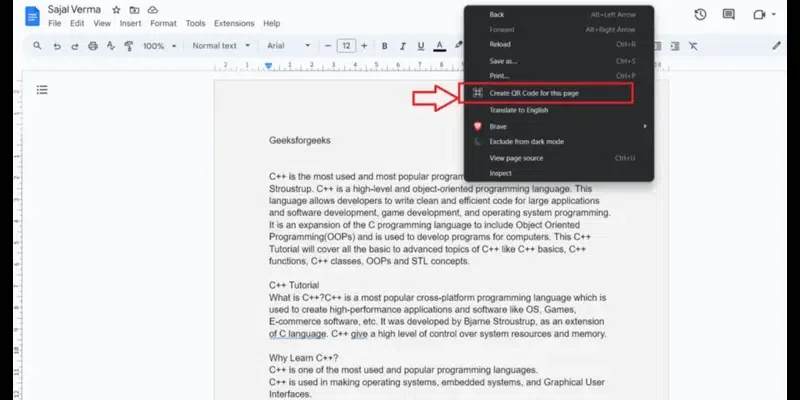The height and width of the screenshot is (400, 800).
Task: Expand the meeting options dropdown arrow
Action: point(774,14)
